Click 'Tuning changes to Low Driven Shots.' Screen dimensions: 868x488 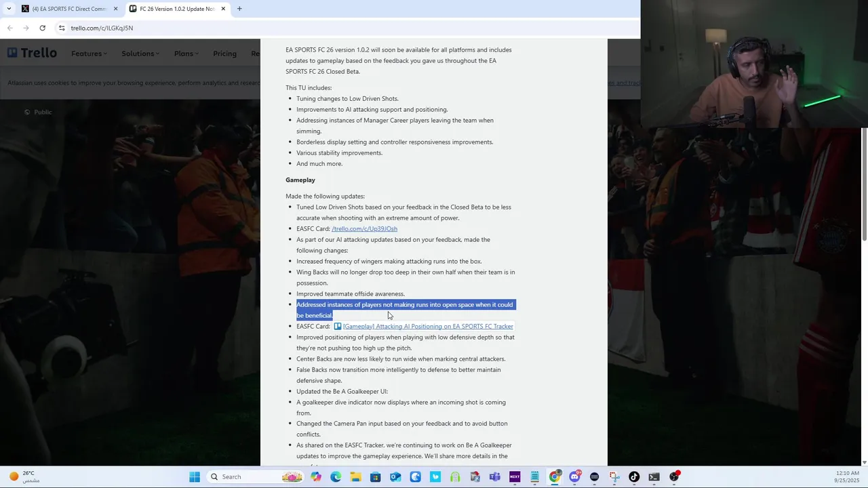point(347,98)
